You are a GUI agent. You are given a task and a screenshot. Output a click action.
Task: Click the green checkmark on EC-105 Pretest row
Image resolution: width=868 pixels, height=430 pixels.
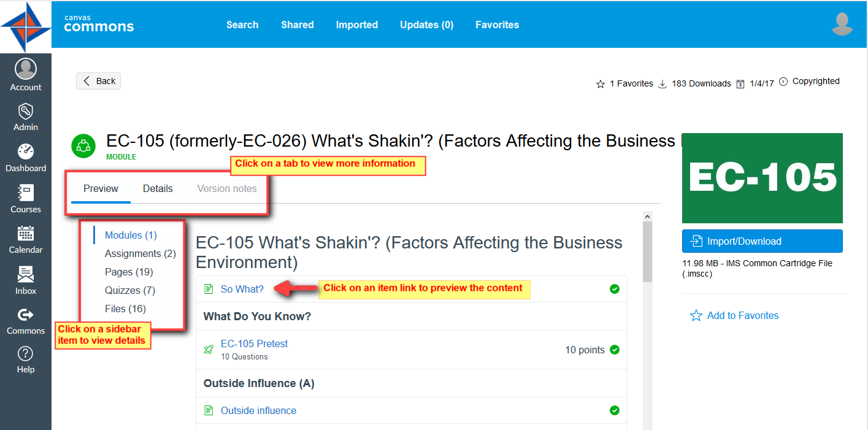click(615, 350)
